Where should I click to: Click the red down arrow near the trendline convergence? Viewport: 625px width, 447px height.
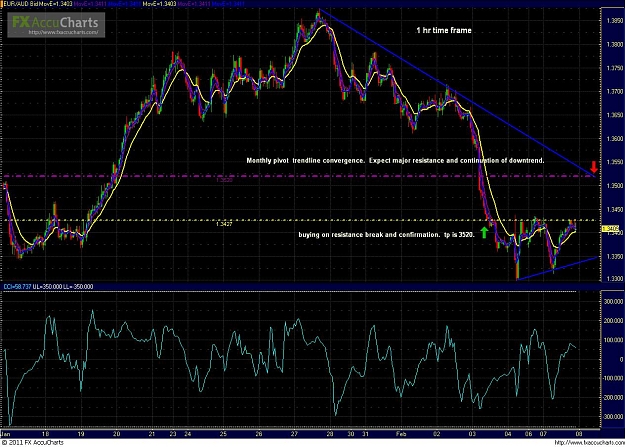[x=594, y=167]
